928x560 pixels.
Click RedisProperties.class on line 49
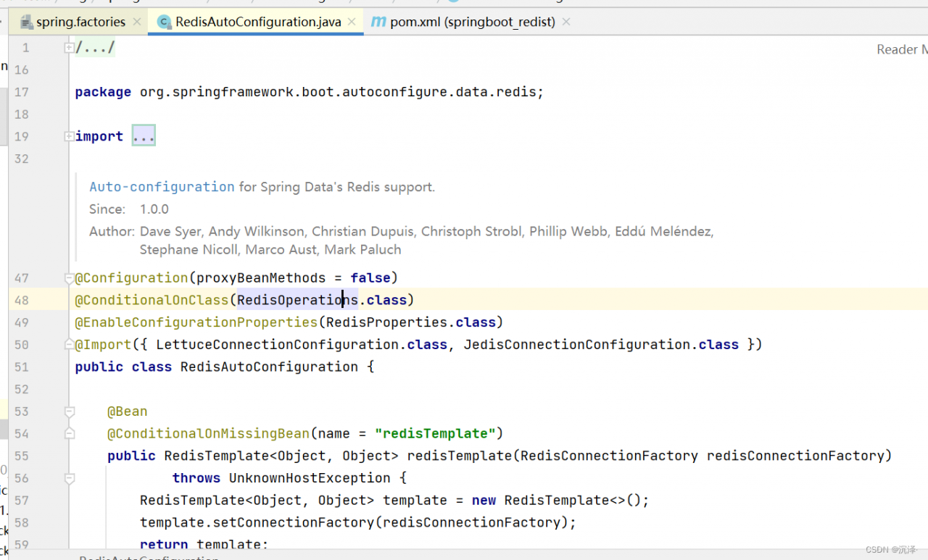click(411, 322)
